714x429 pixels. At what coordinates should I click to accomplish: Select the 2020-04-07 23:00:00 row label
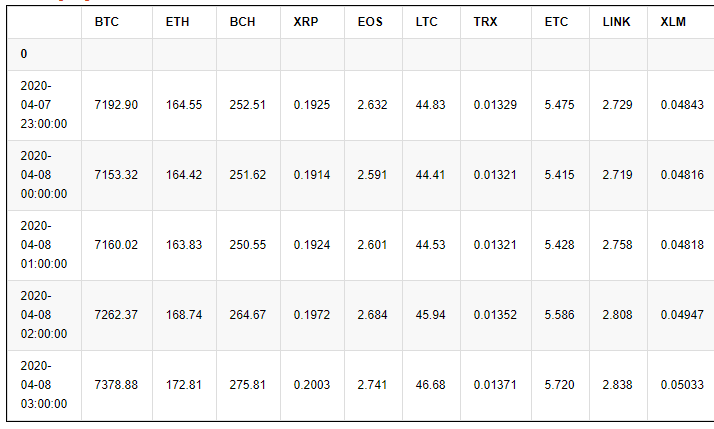[x=43, y=105]
